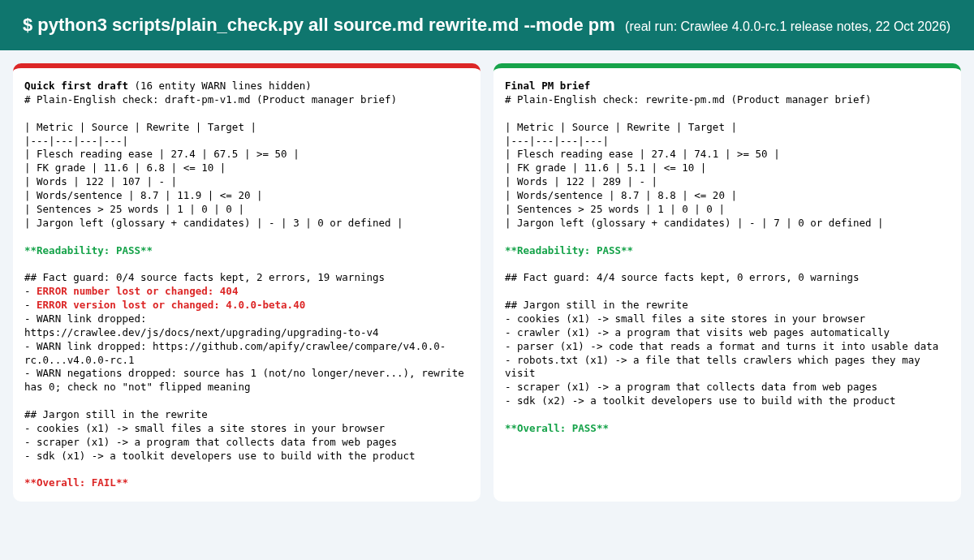Click left 'Sentences > 25 words' row
Image resolution: width=974 pixels, height=560 pixels.
click(134, 209)
